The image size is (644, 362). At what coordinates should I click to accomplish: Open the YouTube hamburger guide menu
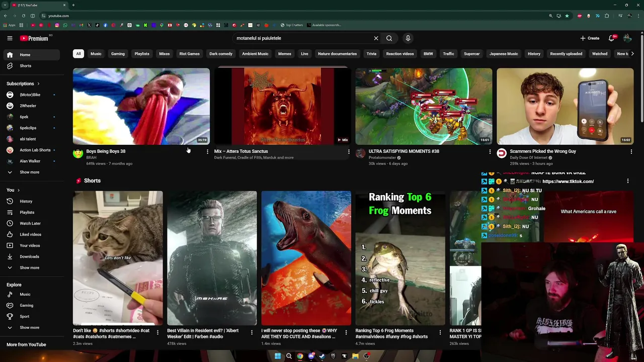click(10, 38)
